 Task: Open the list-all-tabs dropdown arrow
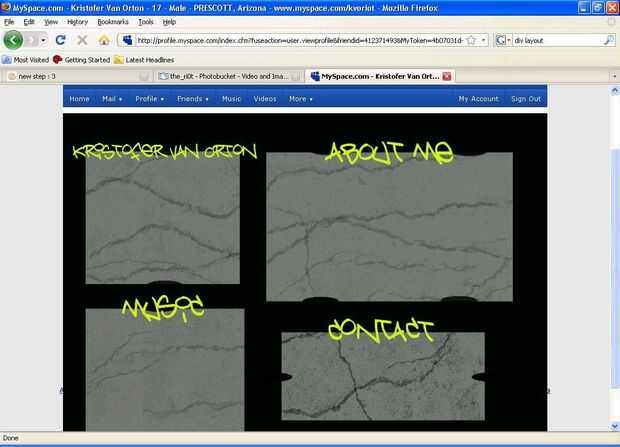click(x=614, y=76)
